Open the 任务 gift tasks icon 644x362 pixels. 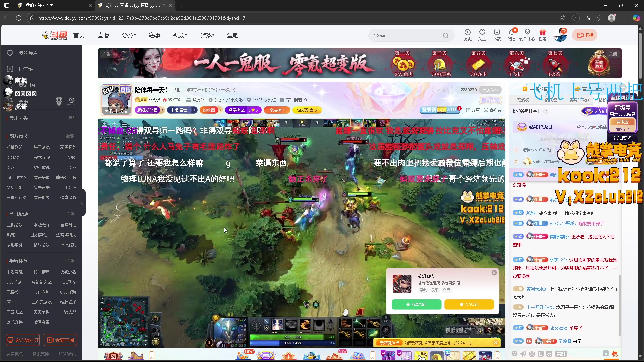tap(542, 35)
